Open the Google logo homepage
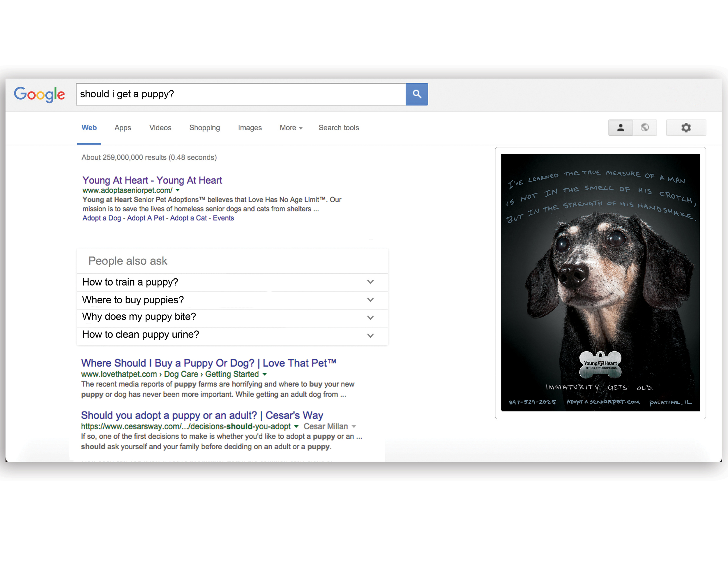This screenshot has width=728, height=563. [39, 94]
